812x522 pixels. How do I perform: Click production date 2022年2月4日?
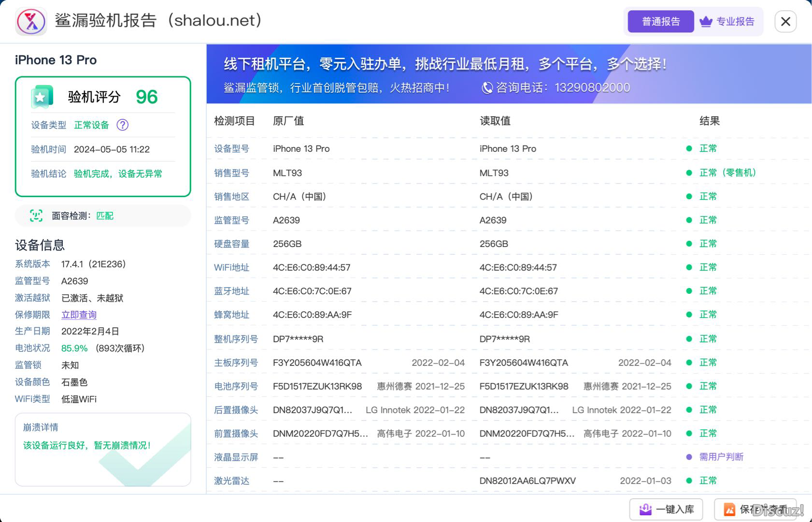[x=90, y=331]
